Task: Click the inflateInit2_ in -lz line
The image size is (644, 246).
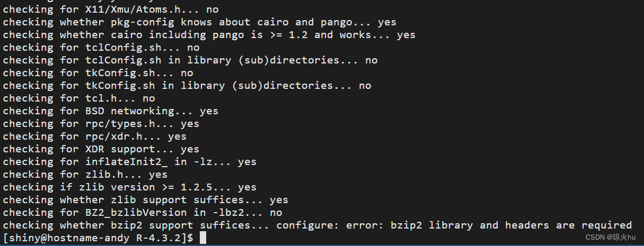Action: [129, 162]
